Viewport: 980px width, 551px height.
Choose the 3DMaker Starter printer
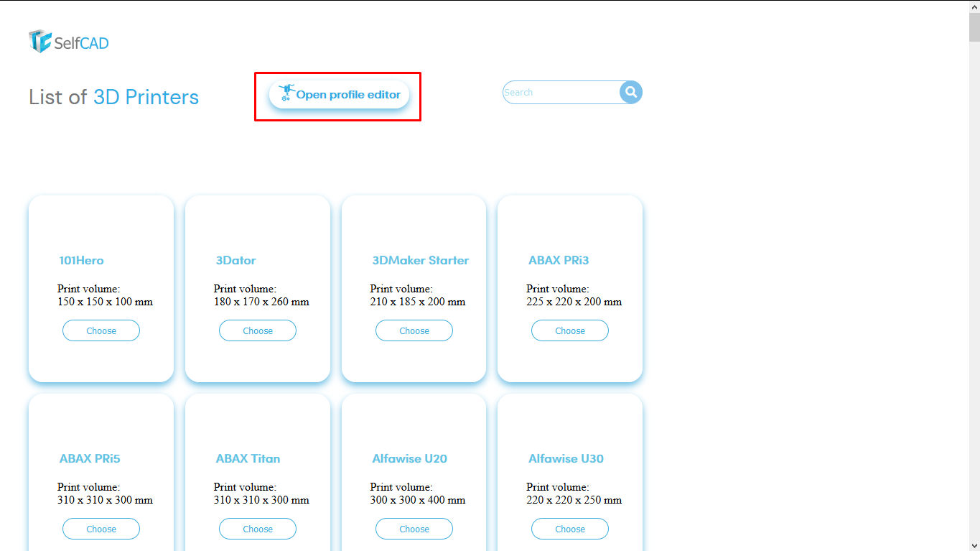click(x=414, y=330)
